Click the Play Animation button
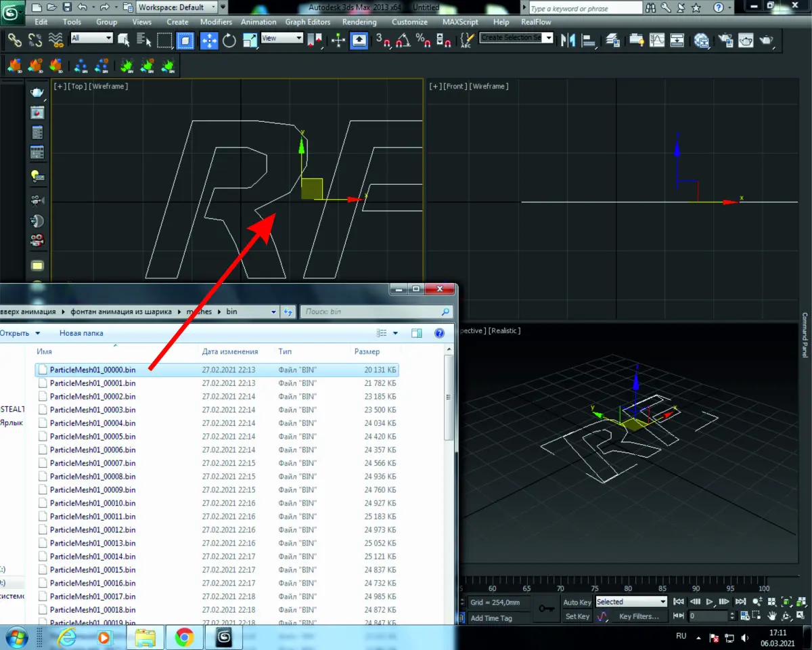 click(710, 601)
